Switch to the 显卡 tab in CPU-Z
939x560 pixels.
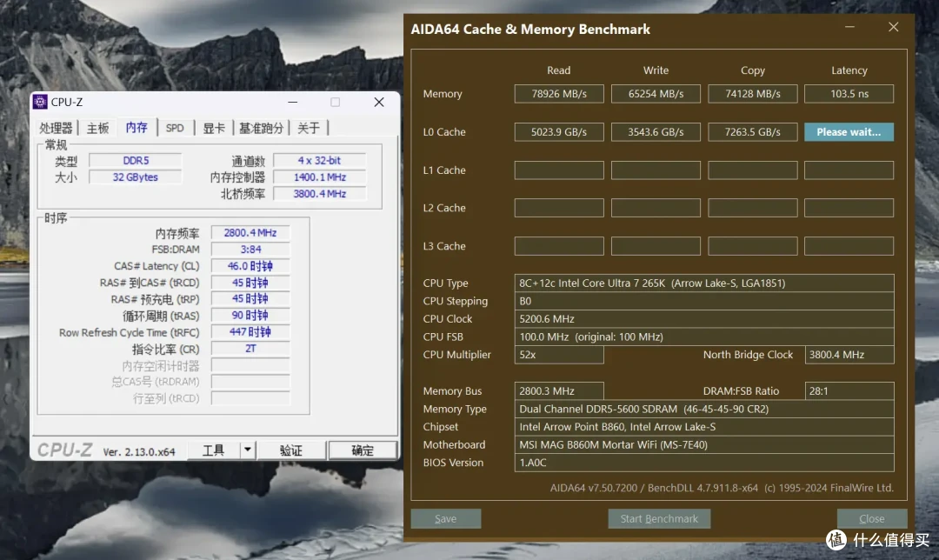pos(214,128)
